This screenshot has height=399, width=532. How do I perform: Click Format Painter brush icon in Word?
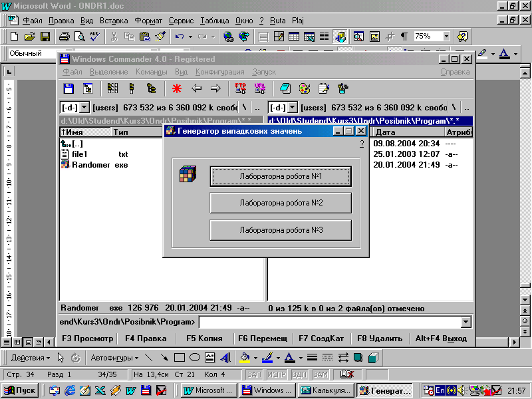(x=160, y=37)
